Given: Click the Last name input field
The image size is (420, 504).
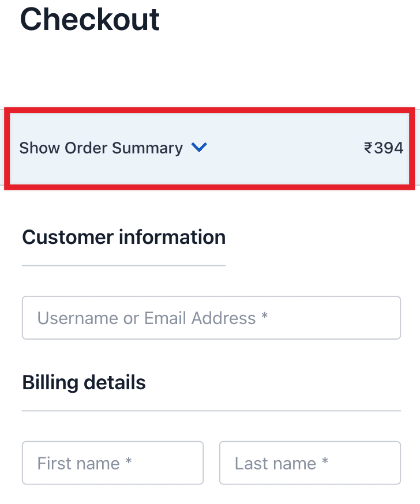Looking at the screenshot, I should 310,462.
